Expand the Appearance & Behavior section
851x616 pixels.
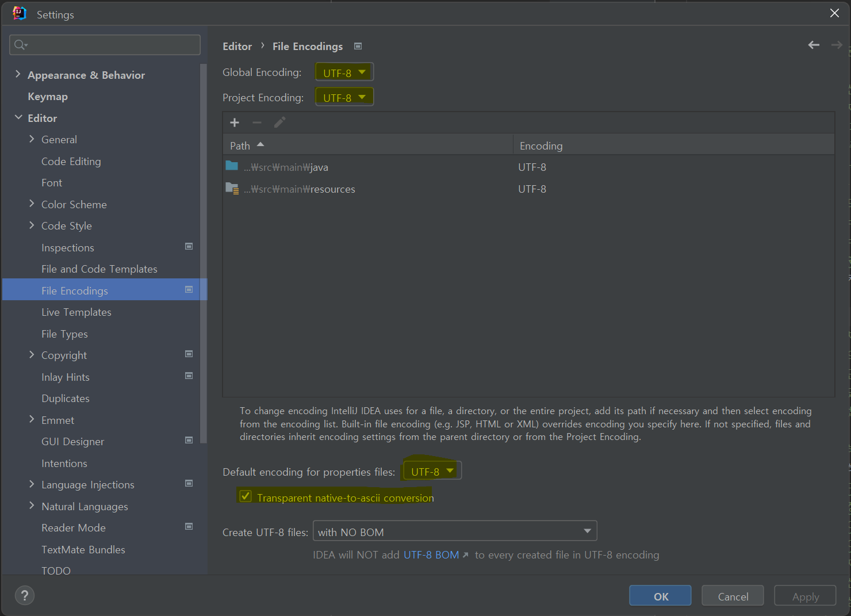click(18, 74)
